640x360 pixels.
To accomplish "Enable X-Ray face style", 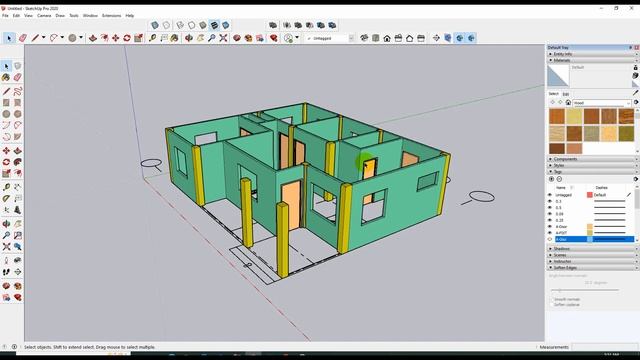I will tap(155, 25).
